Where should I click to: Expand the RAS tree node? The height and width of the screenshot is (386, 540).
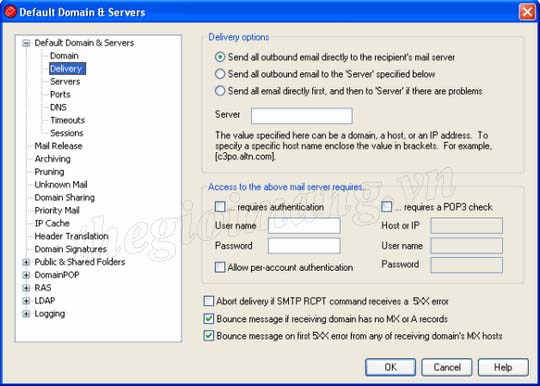(26, 288)
